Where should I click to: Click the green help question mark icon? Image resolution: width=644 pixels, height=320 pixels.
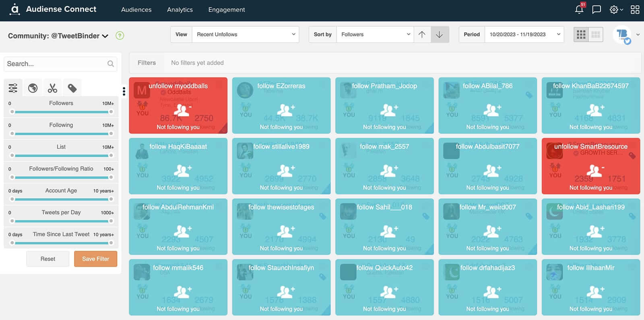pyautogui.click(x=120, y=35)
